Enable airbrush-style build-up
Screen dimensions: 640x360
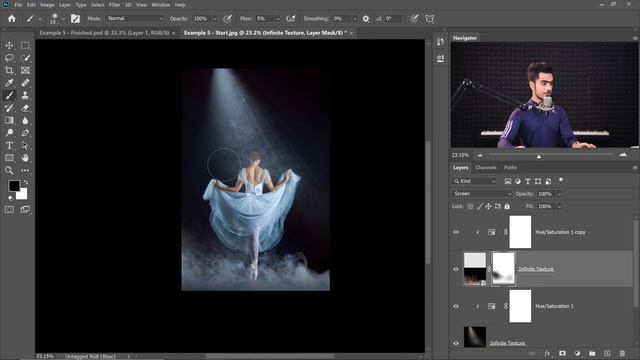coord(291,19)
